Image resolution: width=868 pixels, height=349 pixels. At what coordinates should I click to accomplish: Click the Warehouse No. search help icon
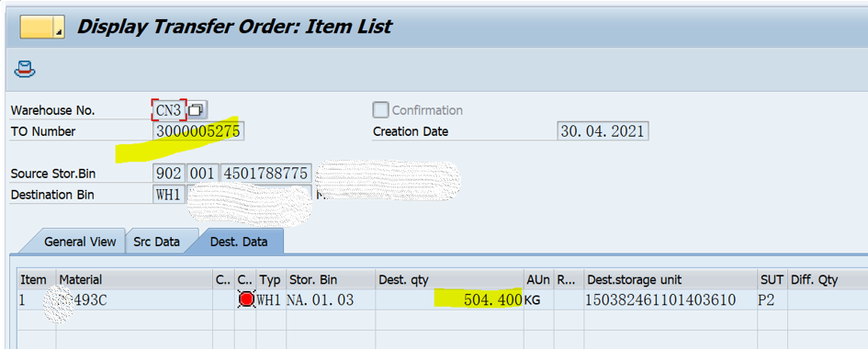(x=196, y=110)
